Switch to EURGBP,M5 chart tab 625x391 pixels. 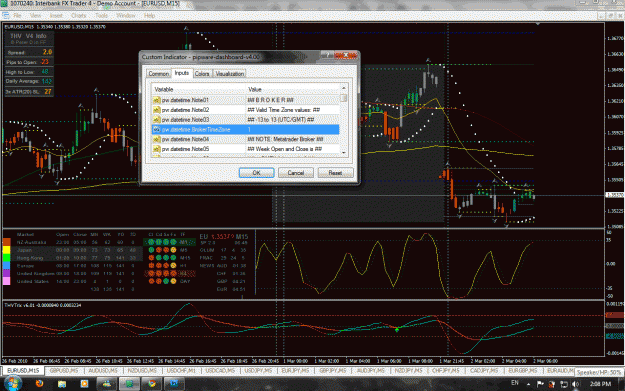point(523,371)
